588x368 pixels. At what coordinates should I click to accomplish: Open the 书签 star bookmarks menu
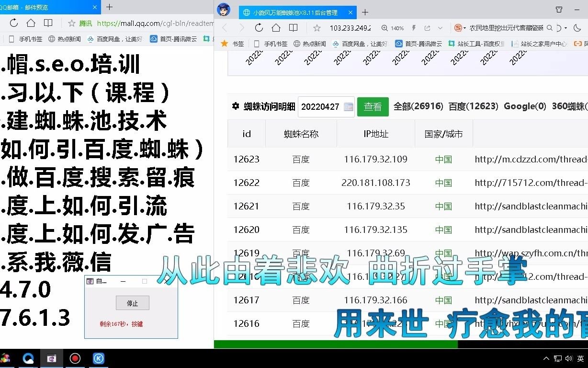(x=232, y=44)
